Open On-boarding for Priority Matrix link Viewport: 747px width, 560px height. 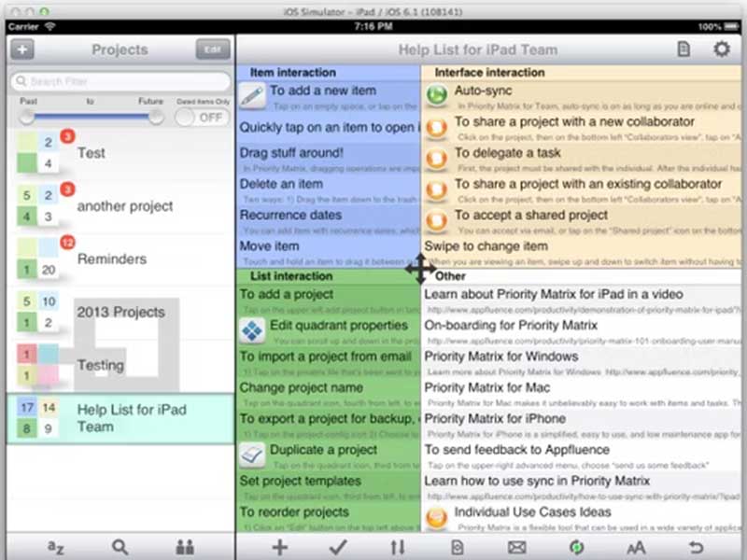pos(581,331)
